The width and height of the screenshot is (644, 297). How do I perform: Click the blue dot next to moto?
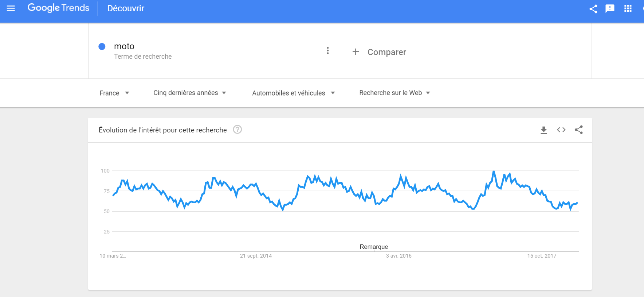[102, 46]
